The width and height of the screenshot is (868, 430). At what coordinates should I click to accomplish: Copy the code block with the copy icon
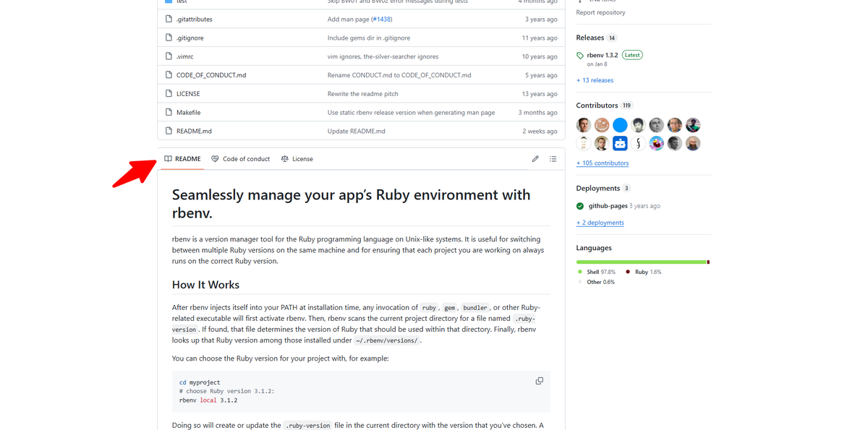point(539,381)
